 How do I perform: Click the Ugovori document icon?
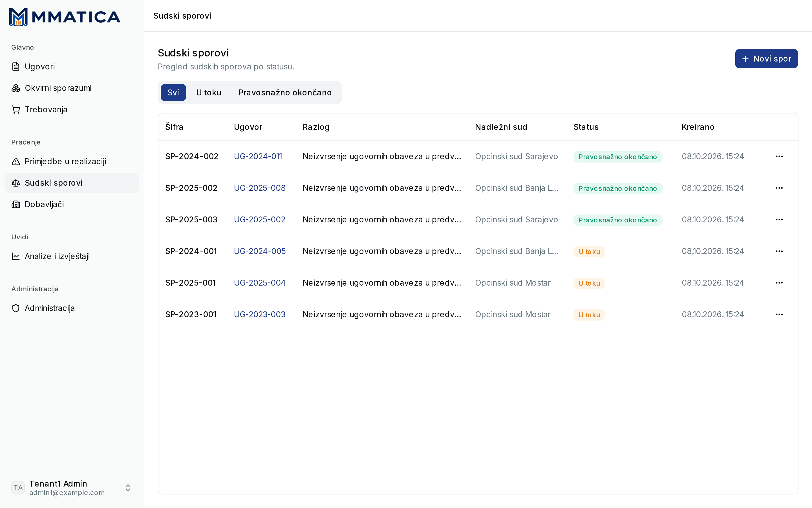tap(16, 67)
